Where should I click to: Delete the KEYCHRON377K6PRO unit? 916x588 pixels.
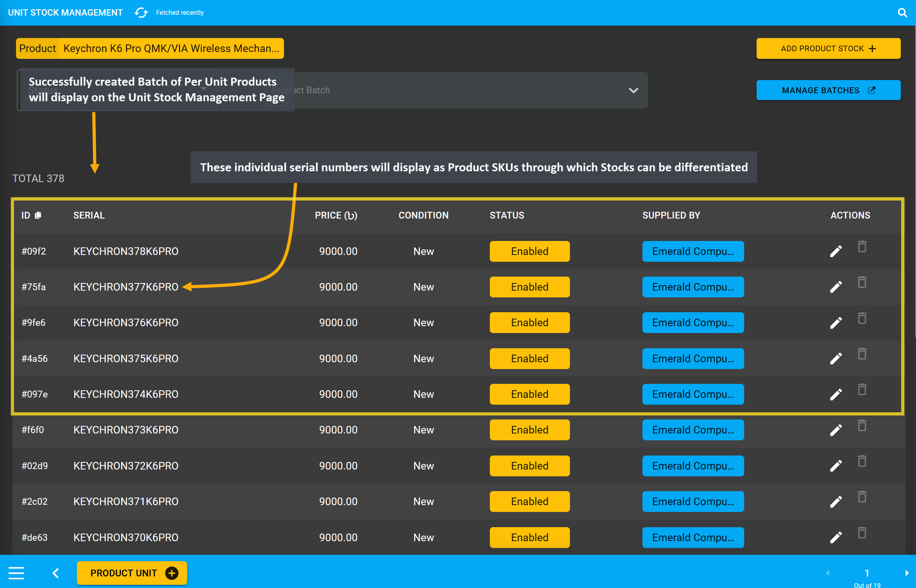click(862, 282)
